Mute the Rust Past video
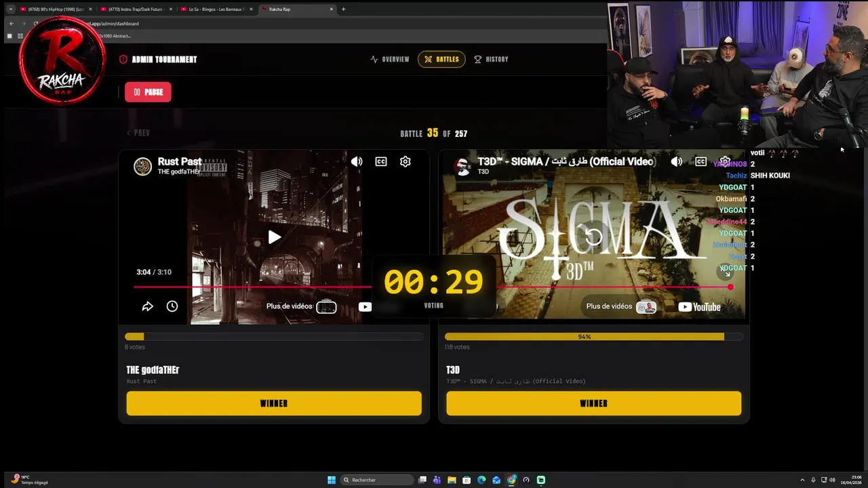Viewport: 868px width, 488px height. click(357, 161)
